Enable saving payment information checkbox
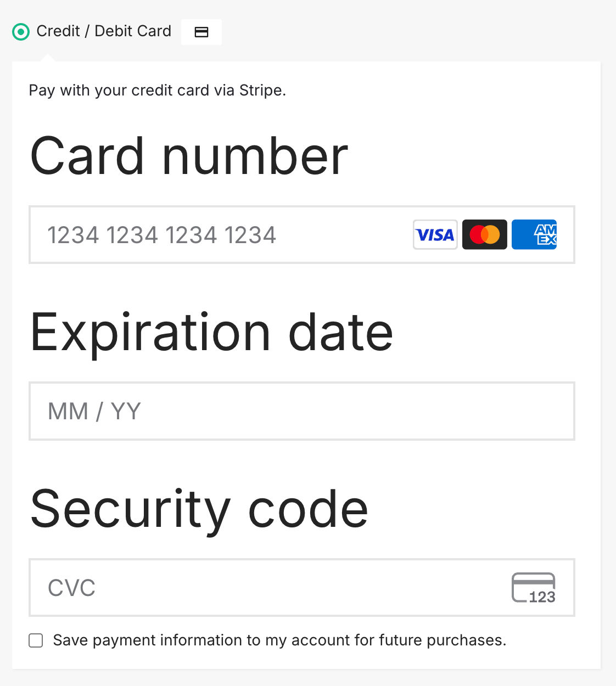 [36, 640]
